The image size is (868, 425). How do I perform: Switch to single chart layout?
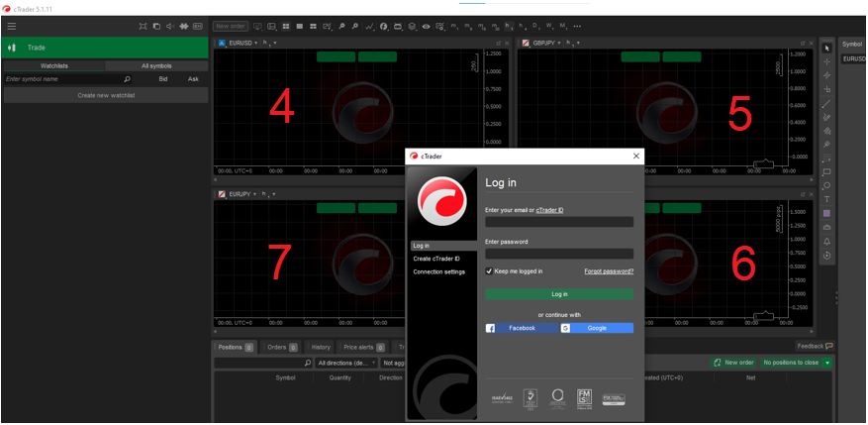300,26
